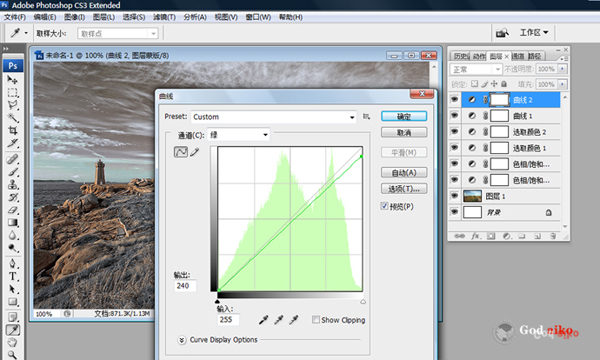This screenshot has width=600, height=360.
Task: Open the 工作区 workspace dropdown
Action: coord(534,33)
